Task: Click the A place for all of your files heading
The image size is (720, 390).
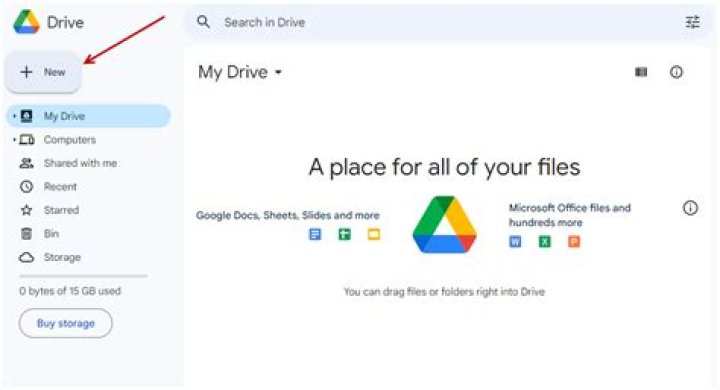Action: click(x=444, y=167)
